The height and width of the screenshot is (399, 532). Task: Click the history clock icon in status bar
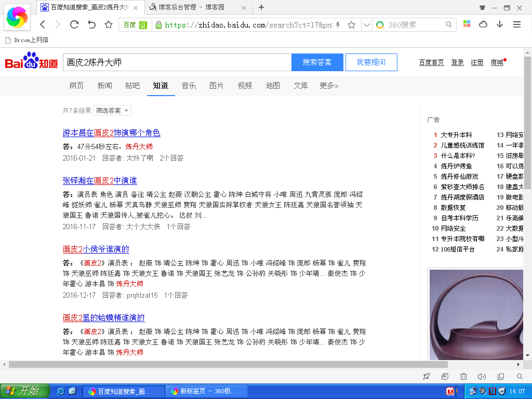tap(445, 376)
